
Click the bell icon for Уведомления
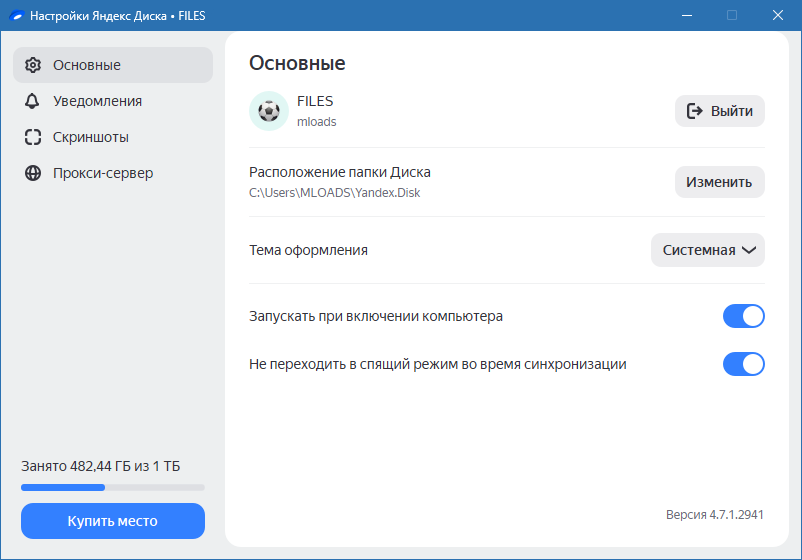click(x=32, y=101)
